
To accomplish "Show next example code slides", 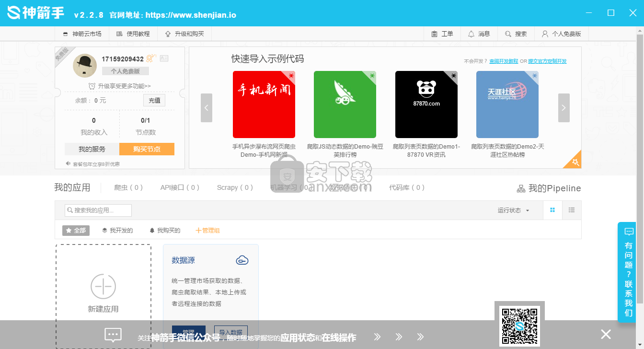I will [564, 108].
